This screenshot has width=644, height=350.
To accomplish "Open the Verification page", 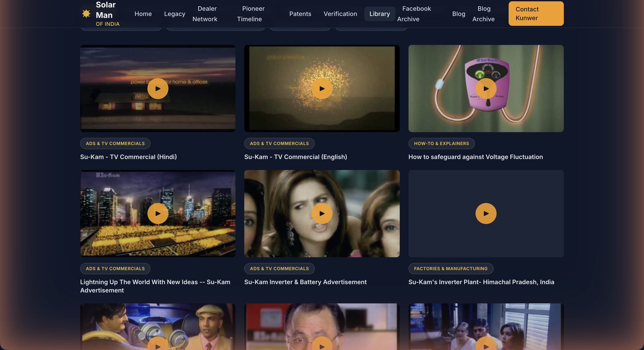I will (340, 14).
